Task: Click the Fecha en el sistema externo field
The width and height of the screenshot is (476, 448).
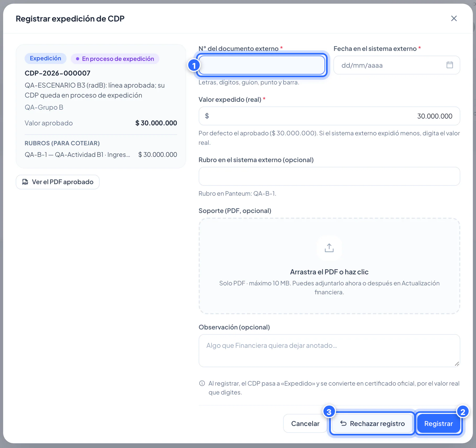Action: pyautogui.click(x=397, y=65)
